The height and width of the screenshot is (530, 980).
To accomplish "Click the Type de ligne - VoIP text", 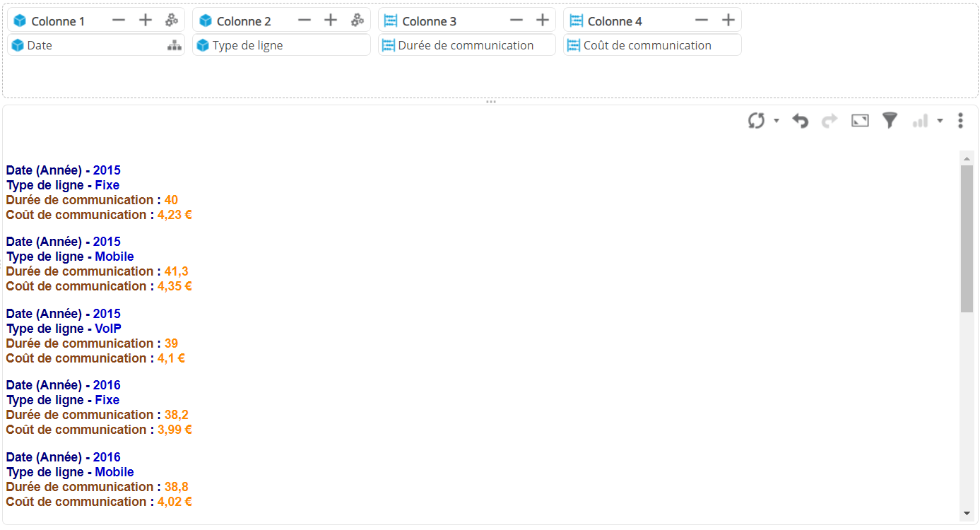I will tap(64, 329).
